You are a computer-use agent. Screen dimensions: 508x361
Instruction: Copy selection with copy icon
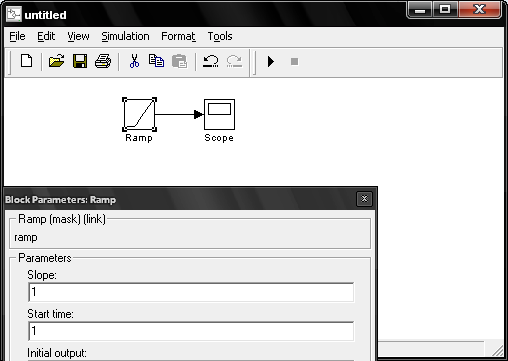[156, 61]
